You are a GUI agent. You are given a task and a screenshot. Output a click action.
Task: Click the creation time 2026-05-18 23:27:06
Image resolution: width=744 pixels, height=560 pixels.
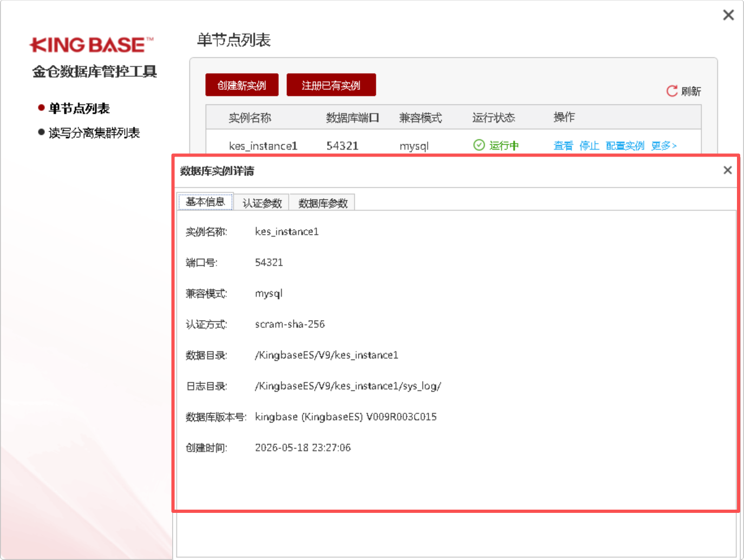[x=303, y=448]
